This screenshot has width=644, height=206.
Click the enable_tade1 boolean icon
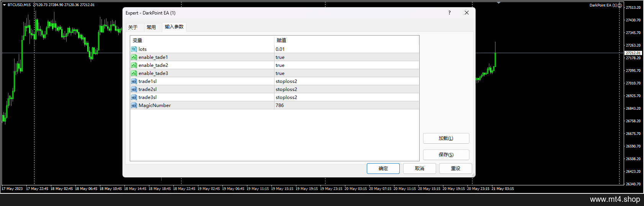pyautogui.click(x=134, y=57)
